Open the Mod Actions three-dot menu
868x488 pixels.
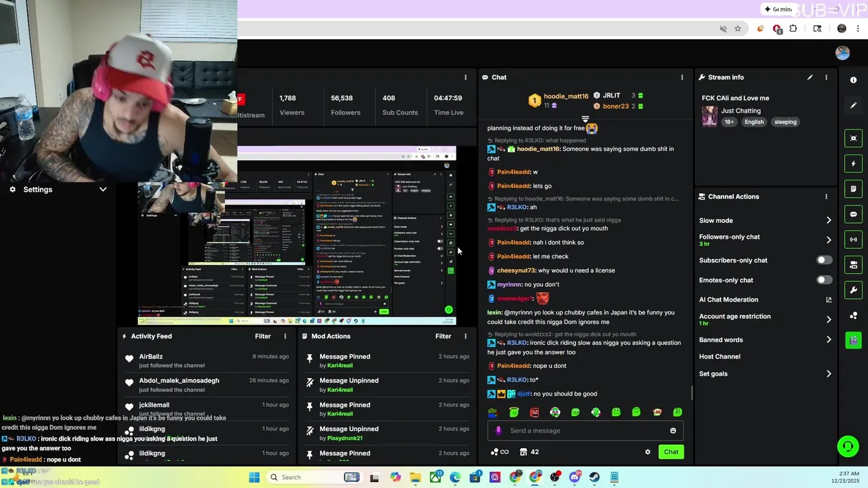click(x=465, y=336)
